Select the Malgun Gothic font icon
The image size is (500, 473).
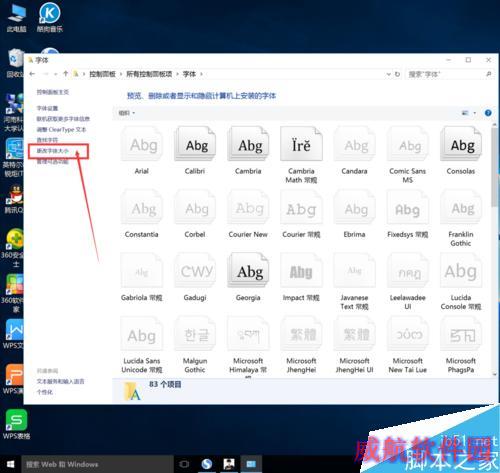pos(195,334)
